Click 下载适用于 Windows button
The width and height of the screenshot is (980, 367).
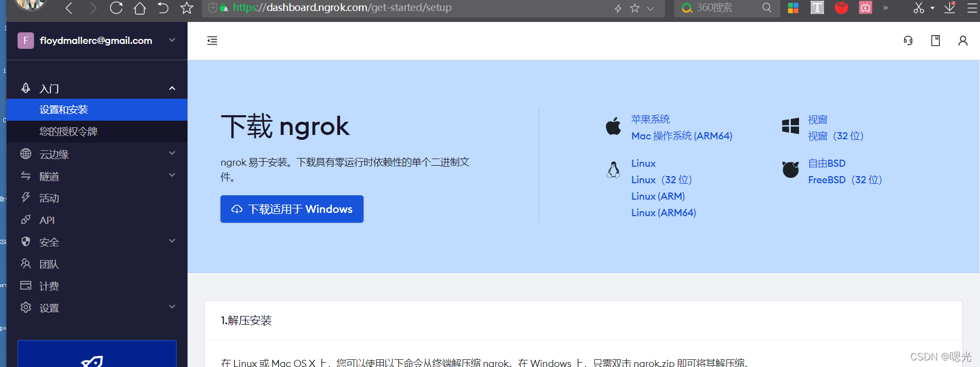[292, 209]
